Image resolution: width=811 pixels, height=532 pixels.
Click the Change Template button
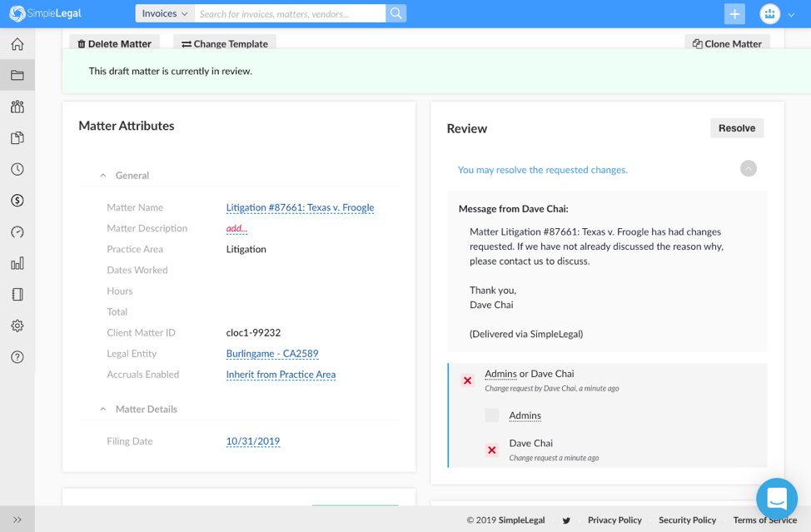[x=225, y=43]
